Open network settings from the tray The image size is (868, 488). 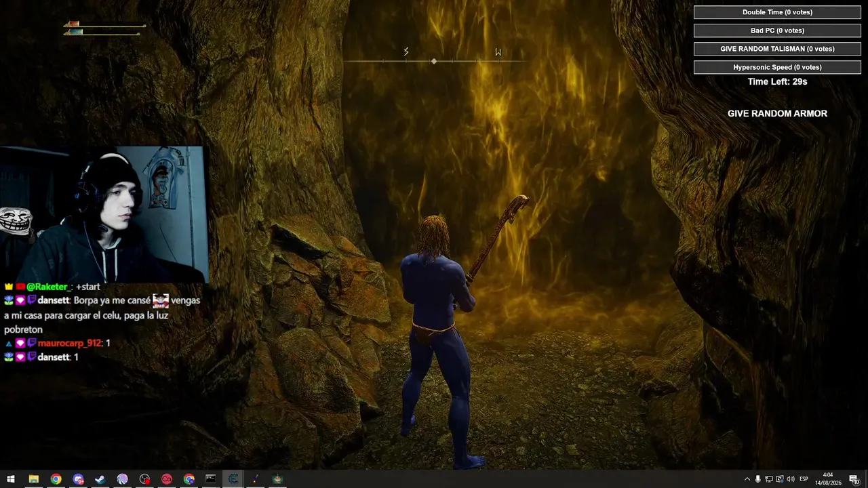pyautogui.click(x=769, y=479)
